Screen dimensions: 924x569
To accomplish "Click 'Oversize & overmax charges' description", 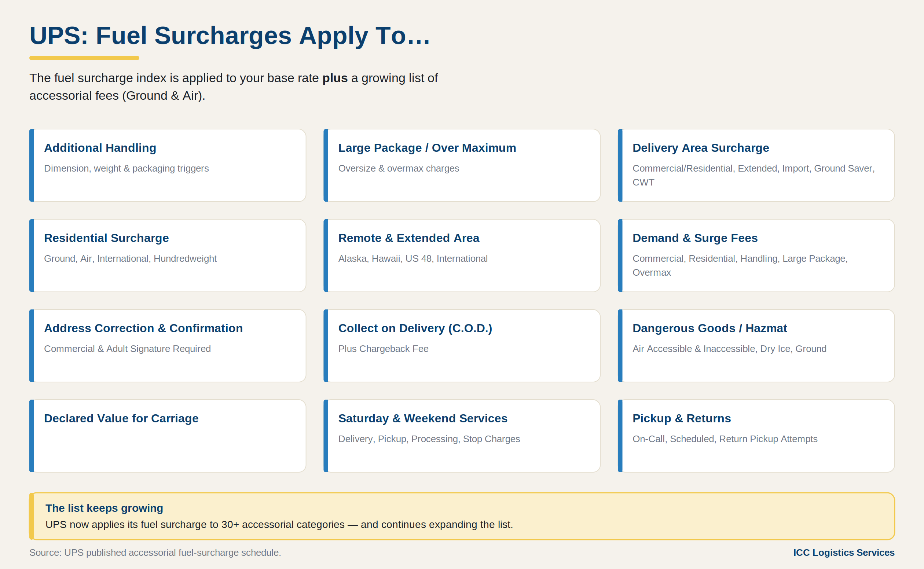I will [399, 168].
